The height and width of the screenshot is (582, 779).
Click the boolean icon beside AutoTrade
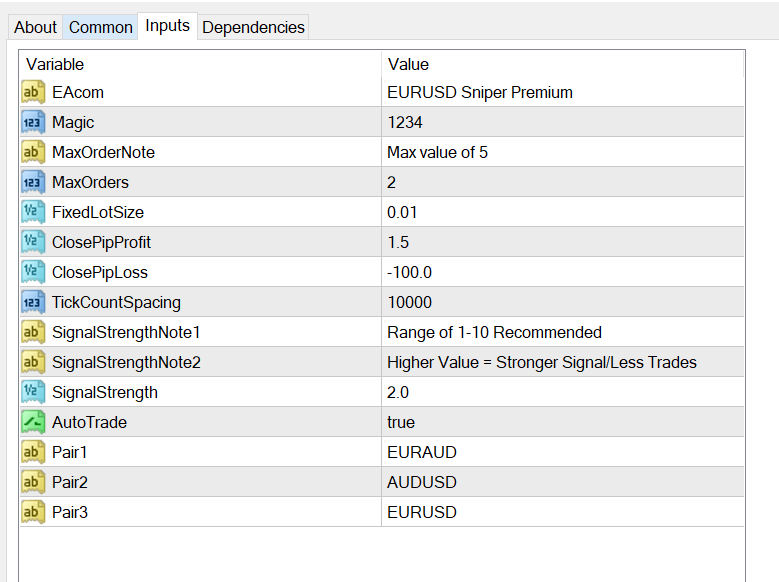click(x=33, y=422)
